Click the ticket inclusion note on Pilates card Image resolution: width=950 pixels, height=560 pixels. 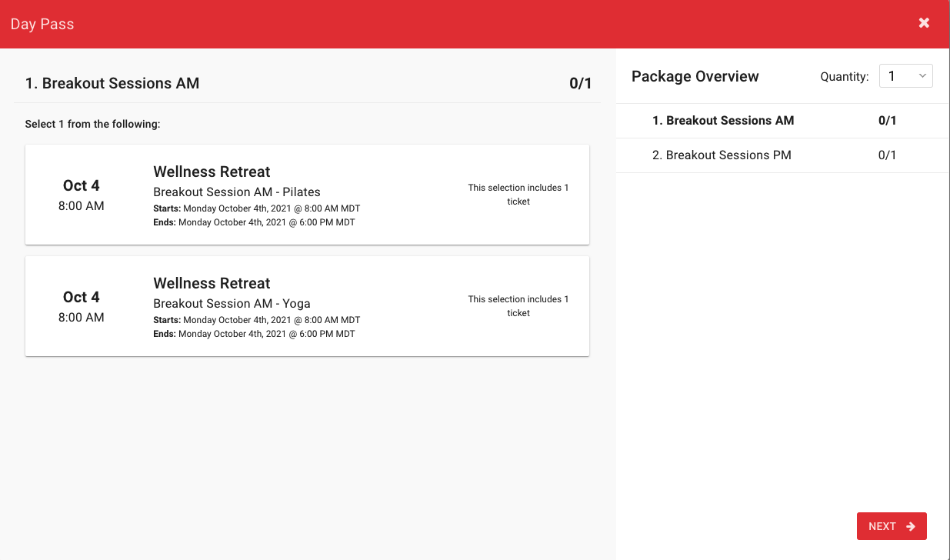coord(518,195)
